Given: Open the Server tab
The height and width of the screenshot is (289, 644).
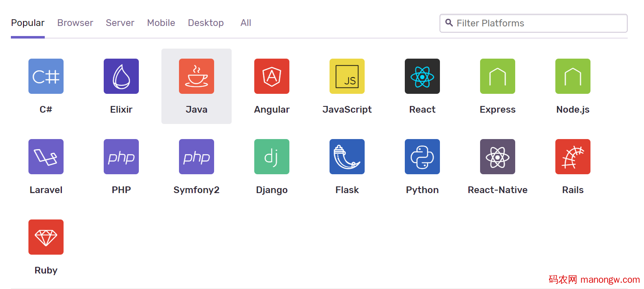Looking at the screenshot, I should click(x=120, y=23).
